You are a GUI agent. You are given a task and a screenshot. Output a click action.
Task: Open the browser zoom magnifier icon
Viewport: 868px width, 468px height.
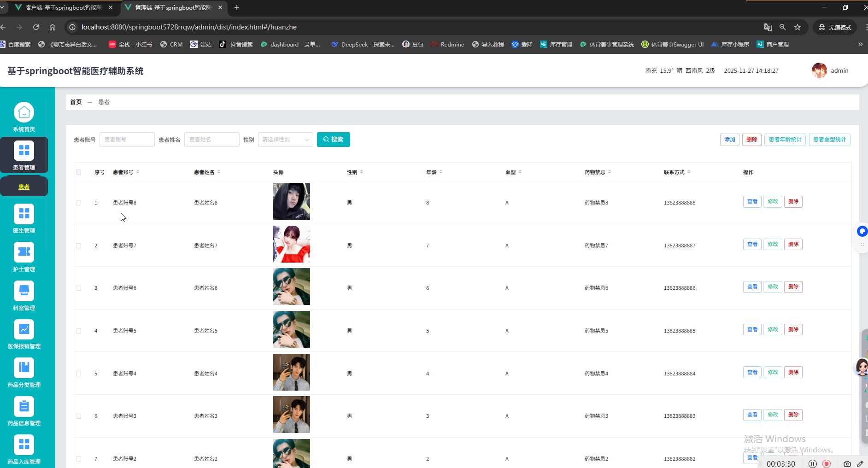(x=783, y=27)
